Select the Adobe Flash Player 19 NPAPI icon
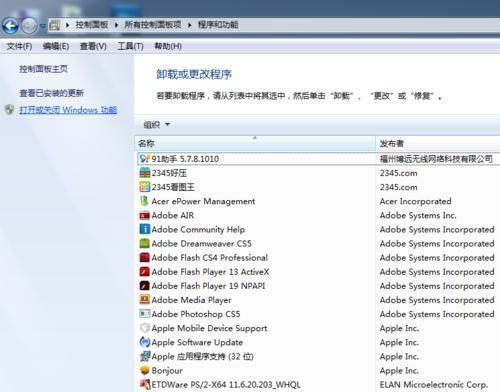500x392 pixels. pos(145,286)
